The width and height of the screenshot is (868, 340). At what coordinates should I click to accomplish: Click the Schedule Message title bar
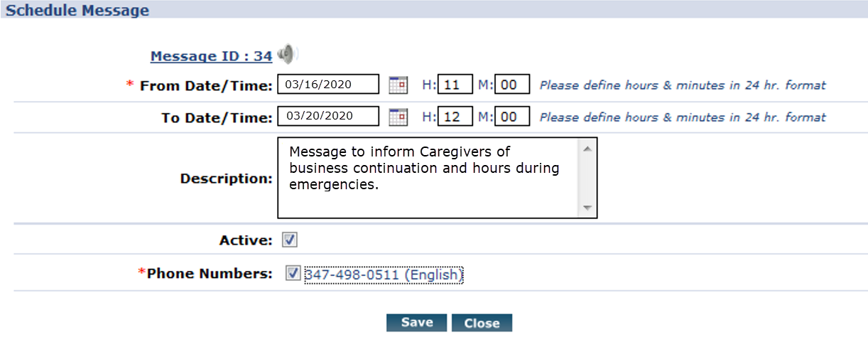tap(433, 10)
